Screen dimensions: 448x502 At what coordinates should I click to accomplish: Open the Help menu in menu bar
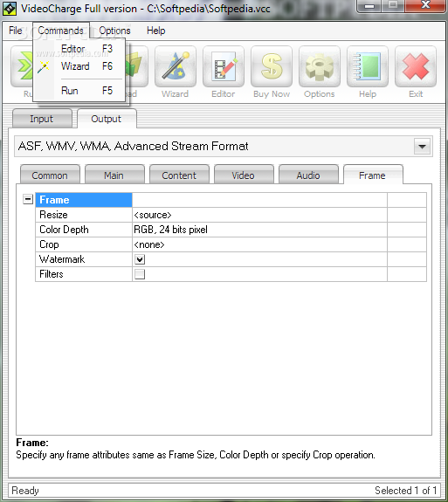(x=156, y=31)
